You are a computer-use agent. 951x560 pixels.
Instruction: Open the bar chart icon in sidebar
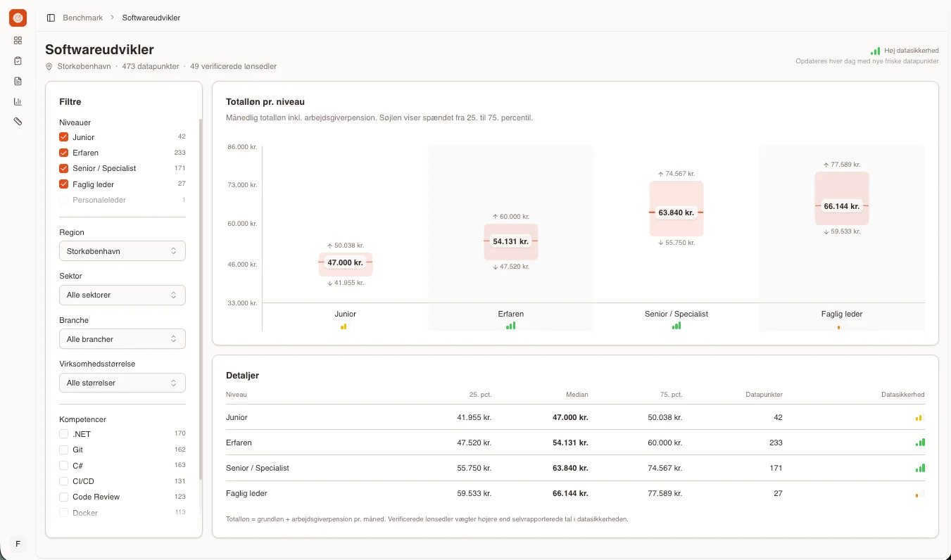click(18, 101)
